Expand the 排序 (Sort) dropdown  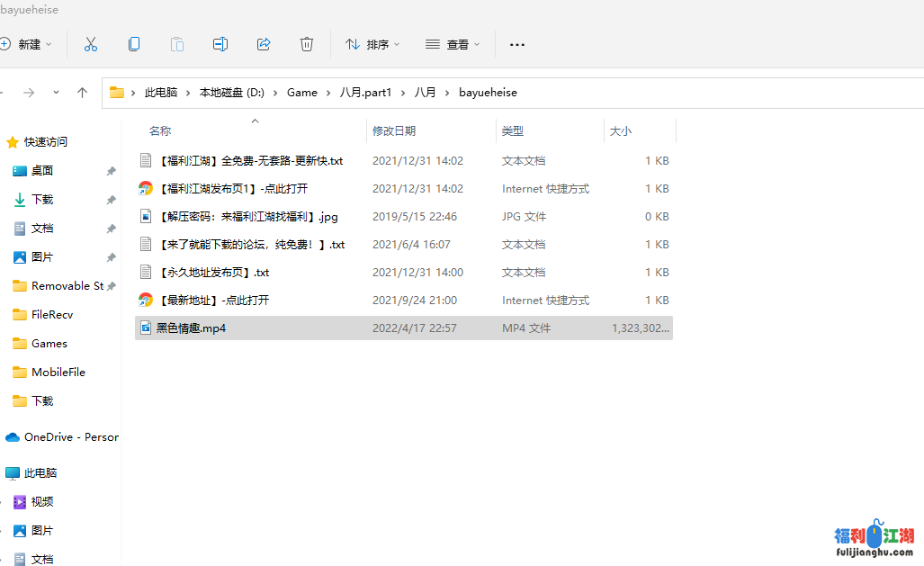372,44
